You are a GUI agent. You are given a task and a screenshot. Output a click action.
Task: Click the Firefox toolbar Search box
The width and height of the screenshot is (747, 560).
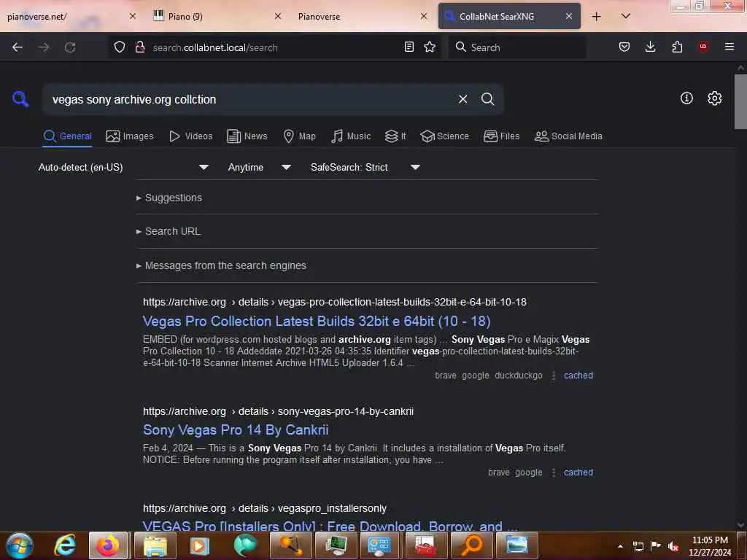click(x=517, y=47)
